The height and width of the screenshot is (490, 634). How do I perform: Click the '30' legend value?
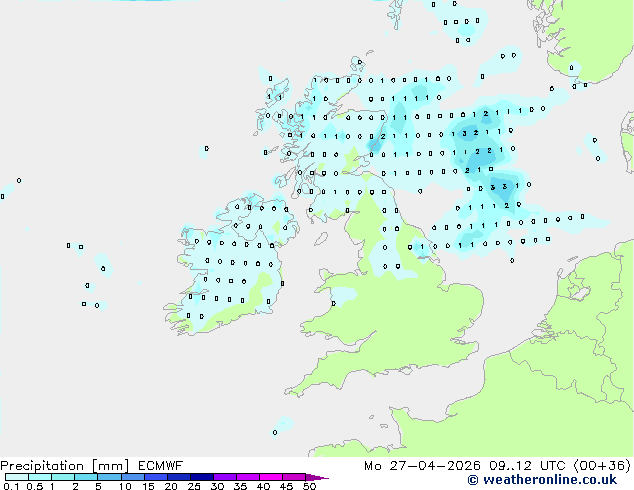(217, 486)
